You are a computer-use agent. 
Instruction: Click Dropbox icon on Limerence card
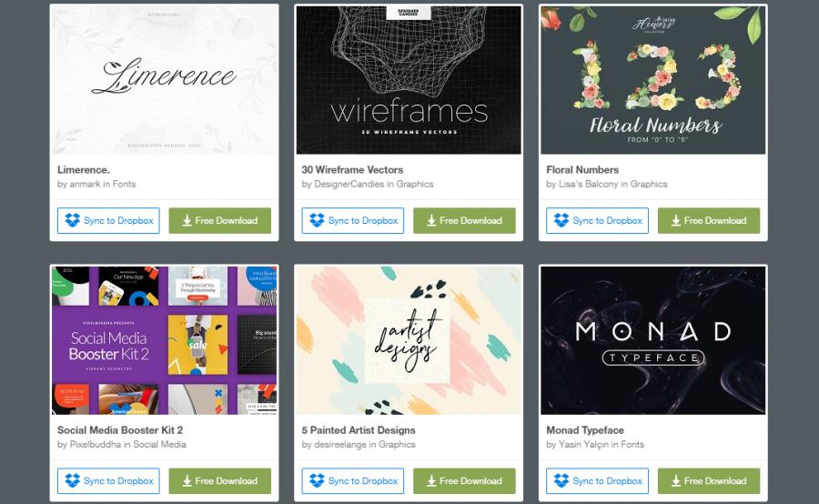pyautogui.click(x=73, y=220)
